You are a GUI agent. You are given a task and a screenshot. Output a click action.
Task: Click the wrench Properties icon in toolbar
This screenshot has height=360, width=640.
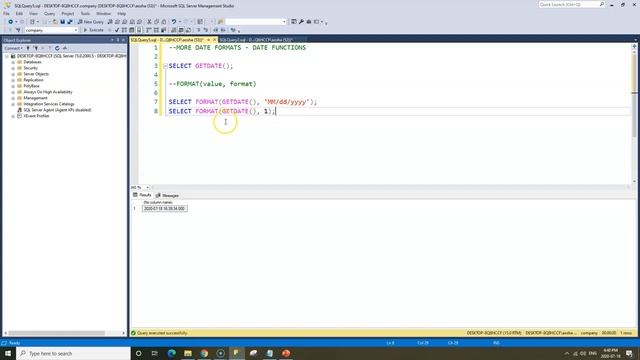click(301, 22)
